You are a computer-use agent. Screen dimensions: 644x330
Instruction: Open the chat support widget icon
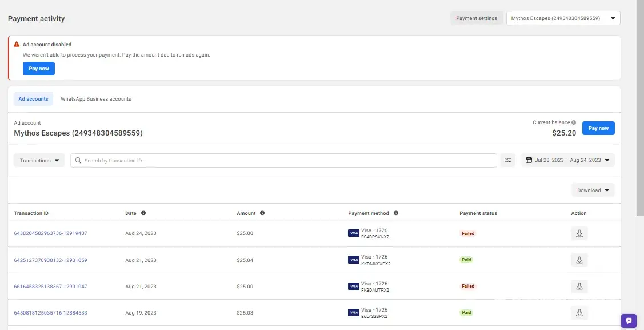pos(629,320)
